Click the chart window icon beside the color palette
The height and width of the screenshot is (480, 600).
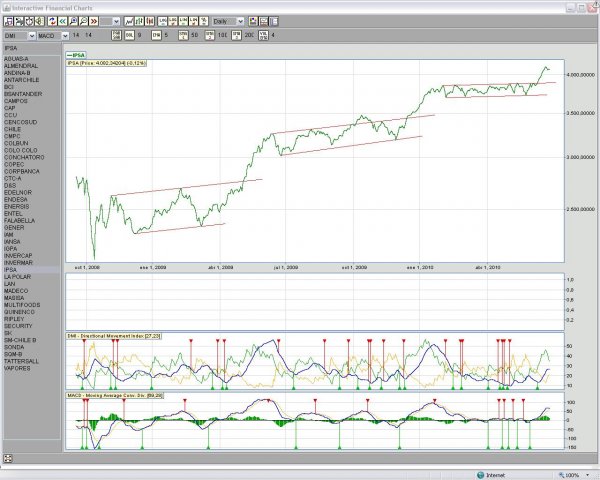click(264, 21)
